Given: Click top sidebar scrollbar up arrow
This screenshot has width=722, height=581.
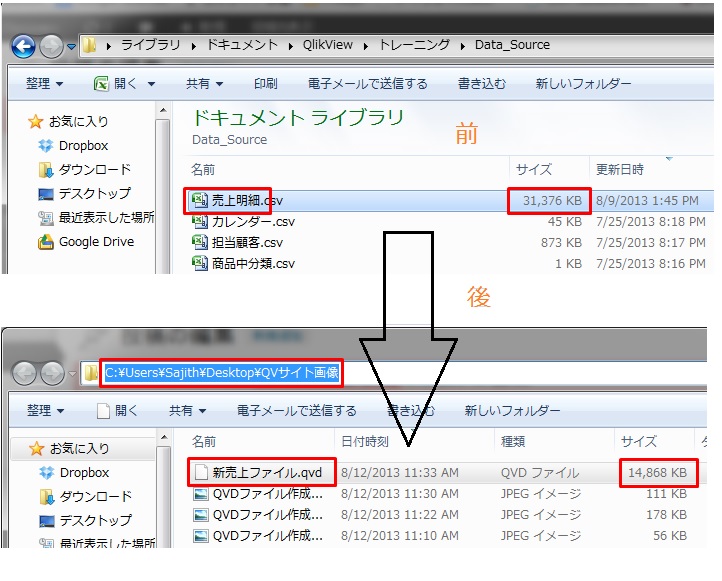Looking at the screenshot, I should click(163, 110).
